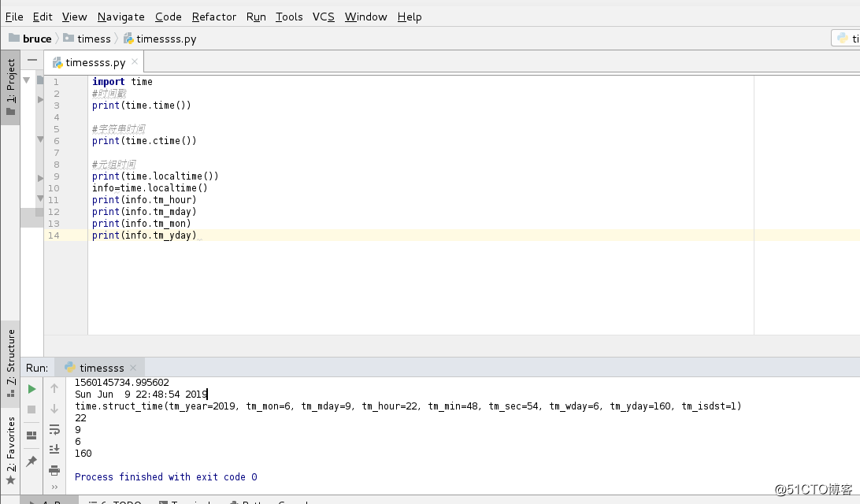860x504 pixels.
Task: Click Python icon on Run tab
Action: click(69, 367)
